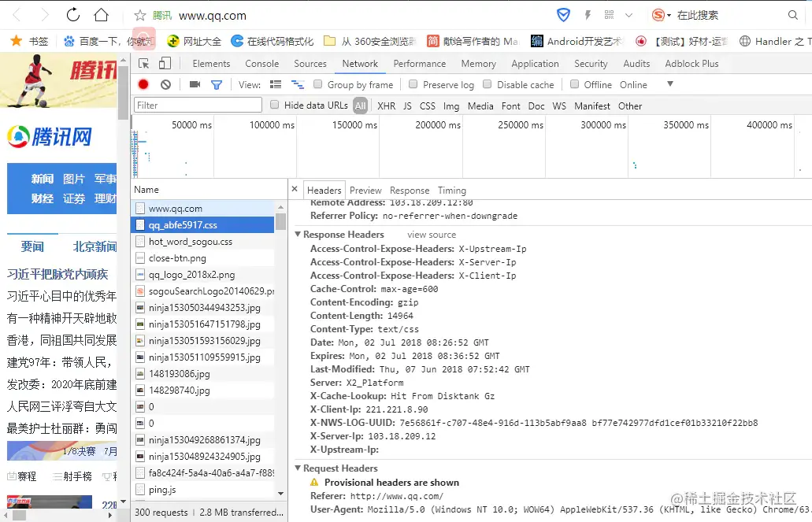Enable Group by frame checkbox
The width and height of the screenshot is (812, 522).
(318, 84)
